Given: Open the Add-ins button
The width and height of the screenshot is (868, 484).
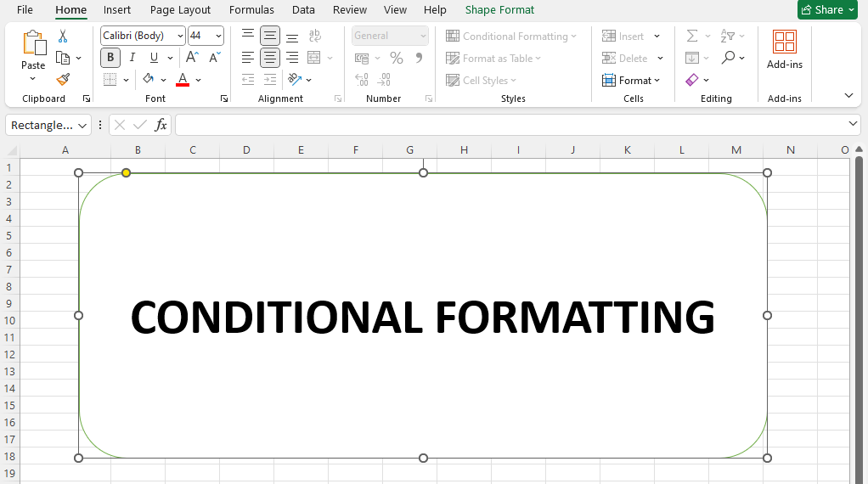Looking at the screenshot, I should (784, 50).
